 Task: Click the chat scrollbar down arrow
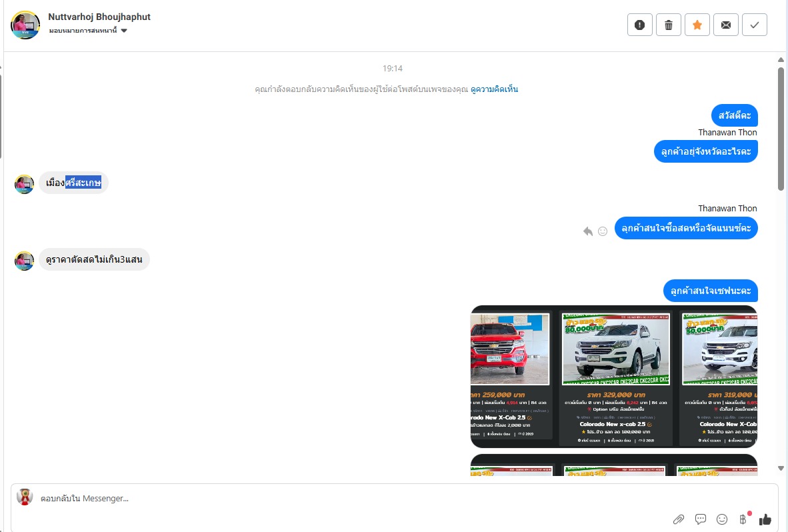click(x=781, y=468)
